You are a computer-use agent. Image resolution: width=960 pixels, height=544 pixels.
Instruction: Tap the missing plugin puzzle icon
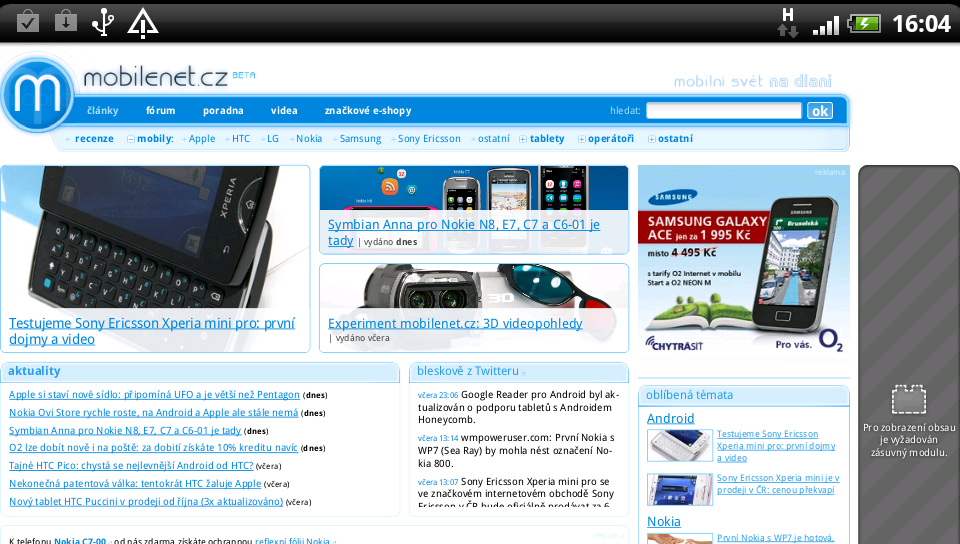(x=908, y=400)
